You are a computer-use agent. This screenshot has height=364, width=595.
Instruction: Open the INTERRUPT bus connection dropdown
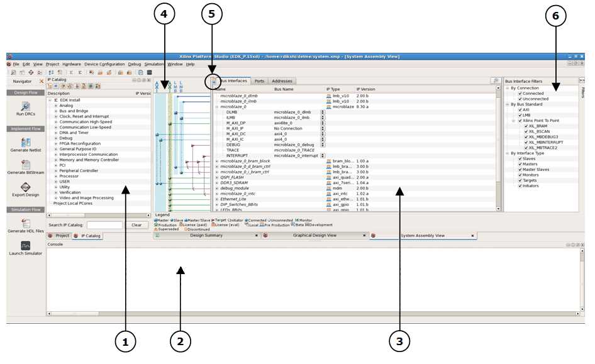coord(323,156)
